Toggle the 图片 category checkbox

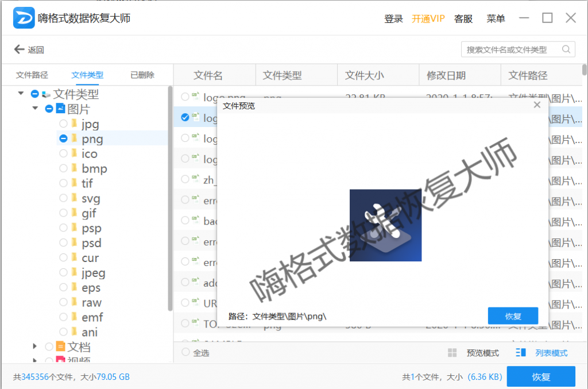click(49, 109)
